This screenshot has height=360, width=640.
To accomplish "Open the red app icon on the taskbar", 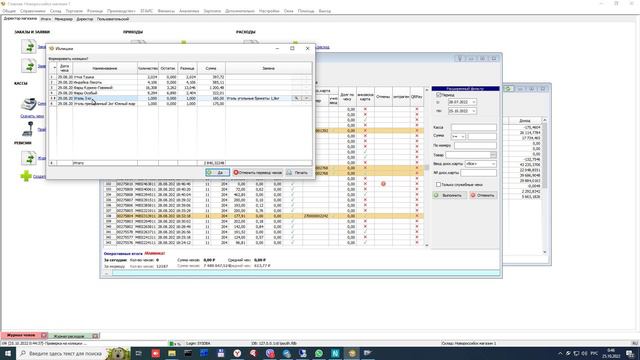I will (x=156, y=353).
